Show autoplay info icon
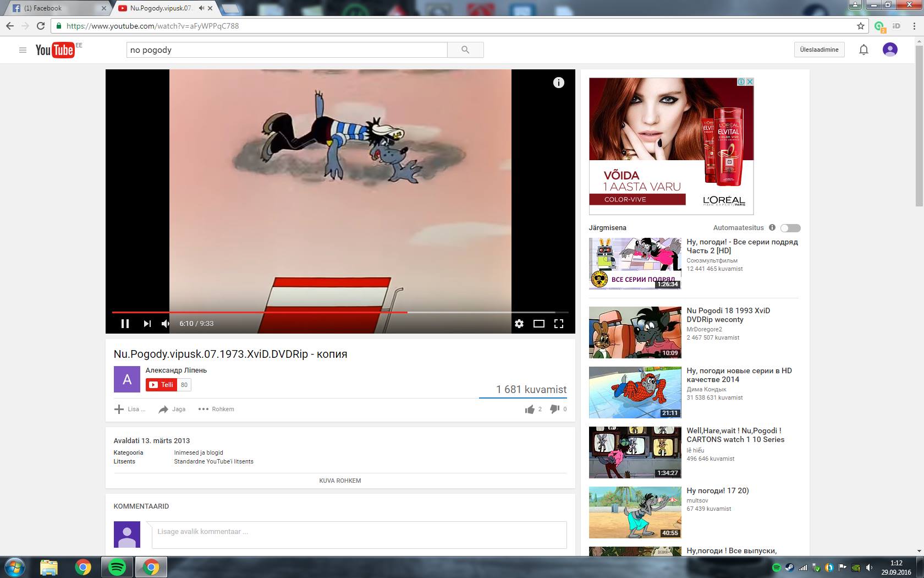 [772, 227]
